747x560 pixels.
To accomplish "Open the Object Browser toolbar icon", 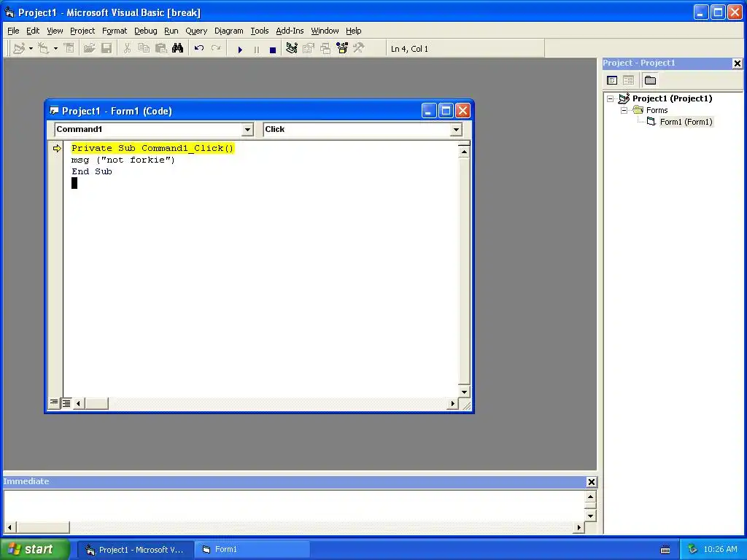I will click(342, 49).
